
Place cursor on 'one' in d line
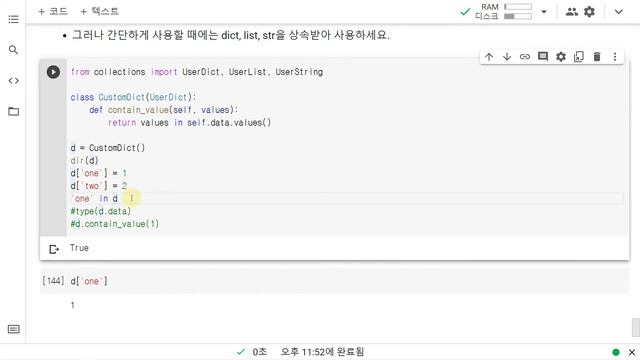(x=94, y=198)
